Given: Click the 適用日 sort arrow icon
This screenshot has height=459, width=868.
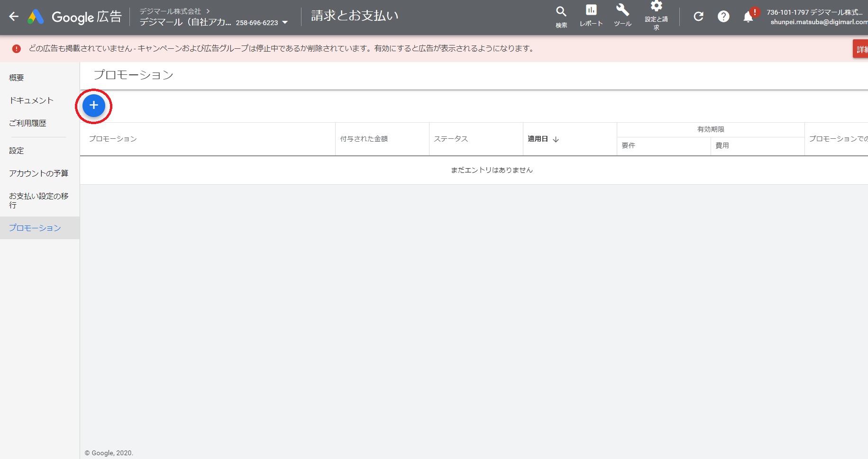Looking at the screenshot, I should tap(556, 139).
